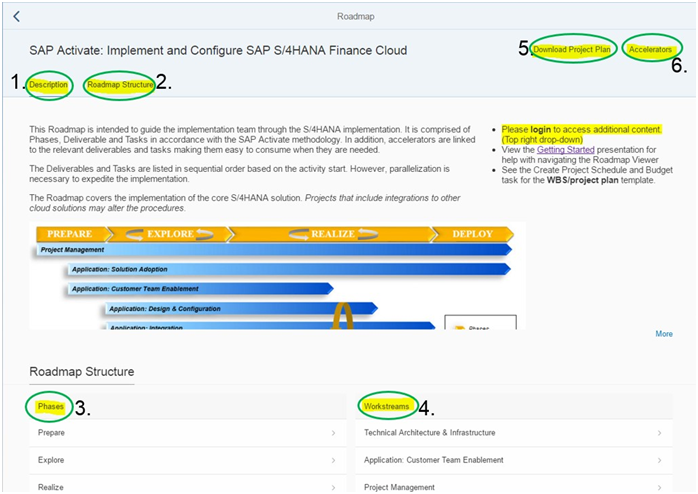Open the Explore phase row

pos(187,460)
